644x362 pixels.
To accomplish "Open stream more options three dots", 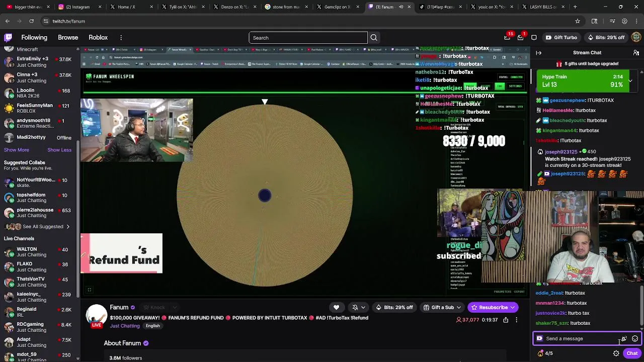I will pos(516,320).
